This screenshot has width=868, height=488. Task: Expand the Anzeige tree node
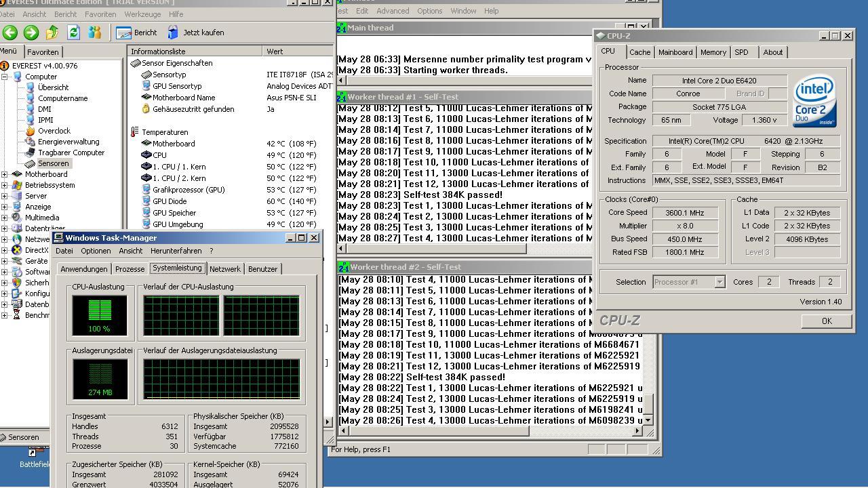pyautogui.click(x=5, y=207)
